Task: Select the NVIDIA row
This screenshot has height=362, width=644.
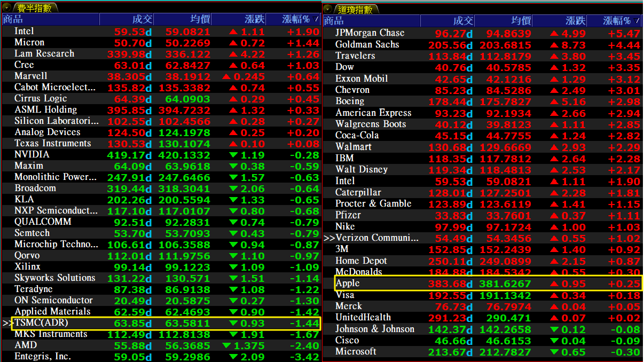Action: (x=161, y=155)
